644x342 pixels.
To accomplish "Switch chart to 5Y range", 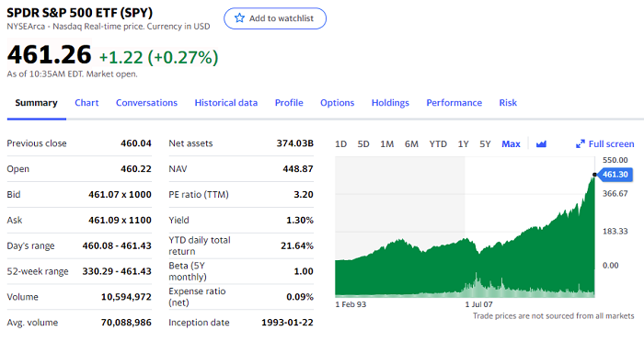I will point(485,144).
